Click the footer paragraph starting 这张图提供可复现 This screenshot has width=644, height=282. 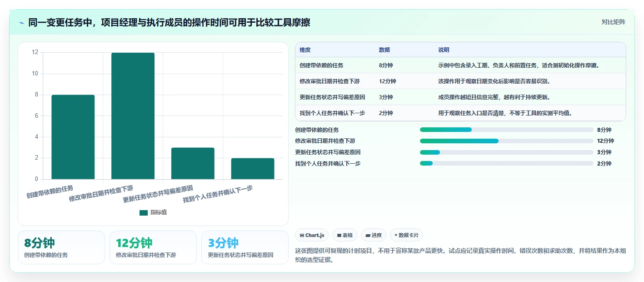460,256
